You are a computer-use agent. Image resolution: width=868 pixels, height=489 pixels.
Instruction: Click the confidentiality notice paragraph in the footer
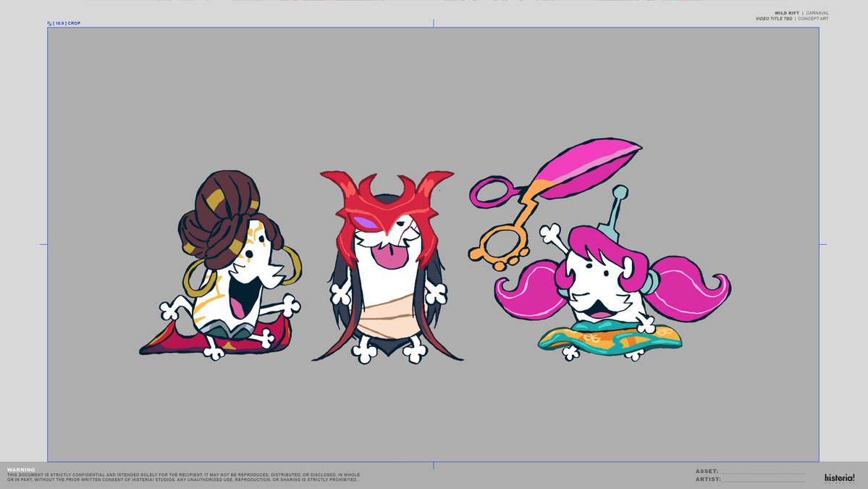pyautogui.click(x=183, y=477)
